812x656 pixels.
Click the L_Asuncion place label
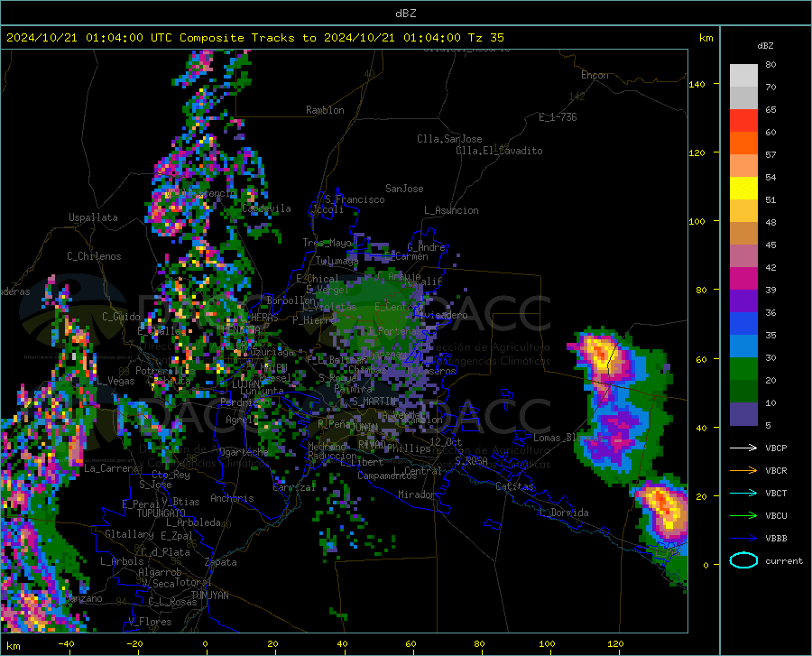451,210
